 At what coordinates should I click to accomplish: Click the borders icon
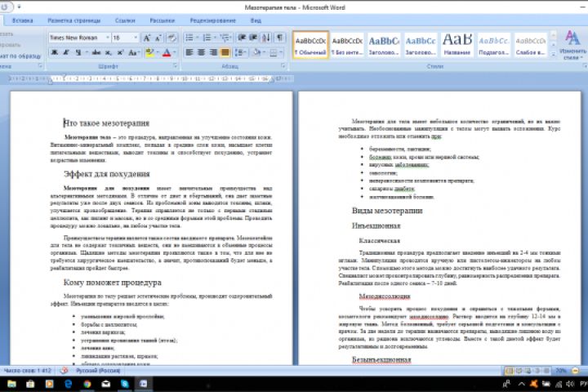point(274,52)
